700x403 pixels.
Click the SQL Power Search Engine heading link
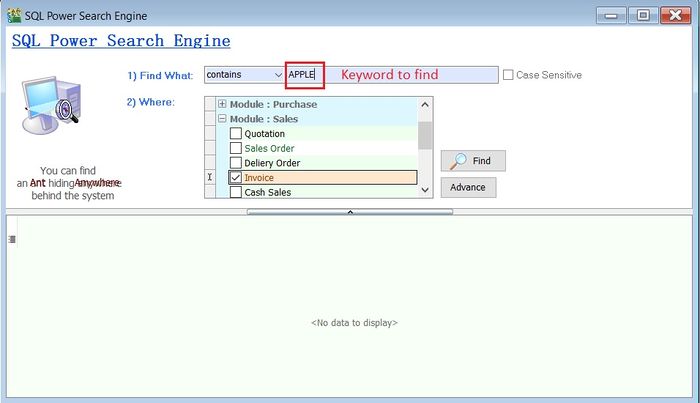click(x=121, y=41)
